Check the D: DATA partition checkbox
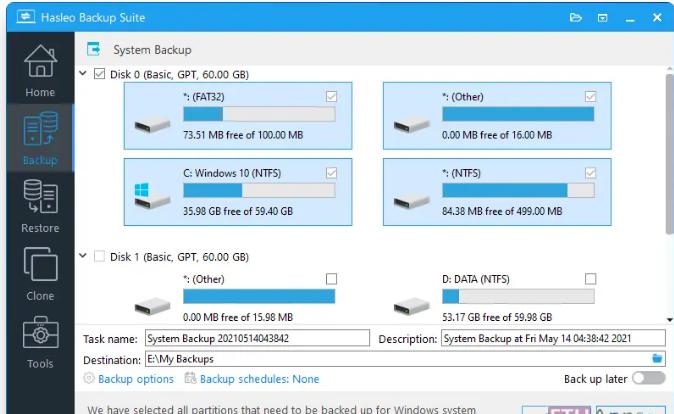This screenshot has width=674, height=414. [x=591, y=279]
